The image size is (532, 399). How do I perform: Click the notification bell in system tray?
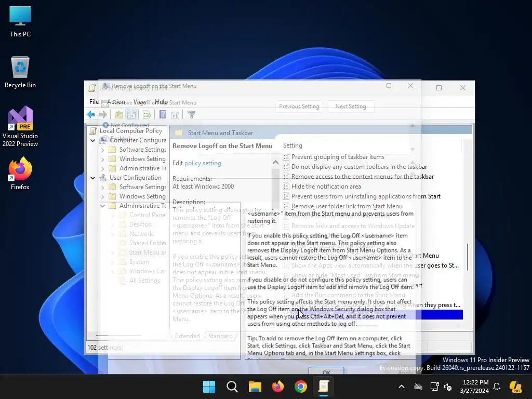(x=497, y=387)
